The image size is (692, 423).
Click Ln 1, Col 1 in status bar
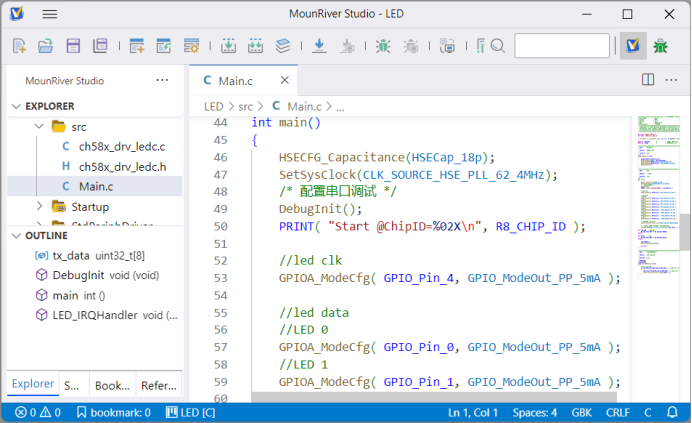point(473,412)
